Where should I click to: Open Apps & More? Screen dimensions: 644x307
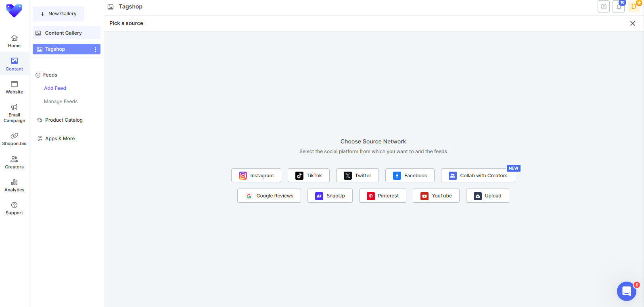[56, 139]
